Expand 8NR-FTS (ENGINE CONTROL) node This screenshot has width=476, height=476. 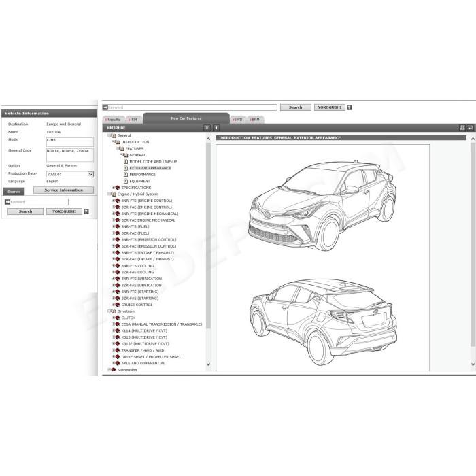(113, 201)
